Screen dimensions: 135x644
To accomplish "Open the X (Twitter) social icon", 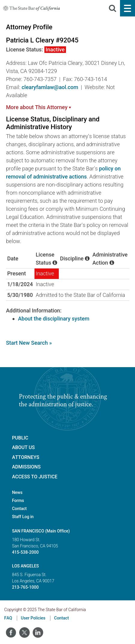I will point(25,632).
